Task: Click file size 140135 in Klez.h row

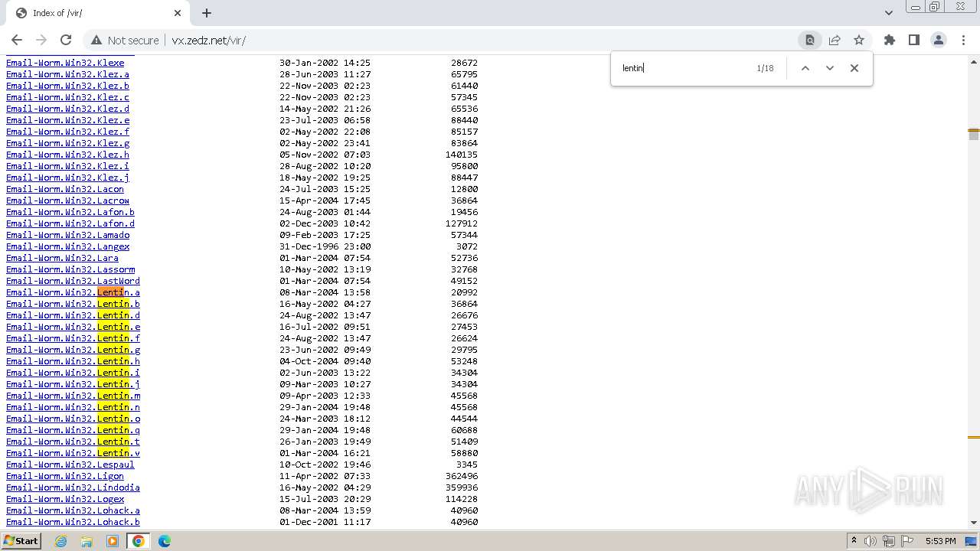Action: point(462,155)
